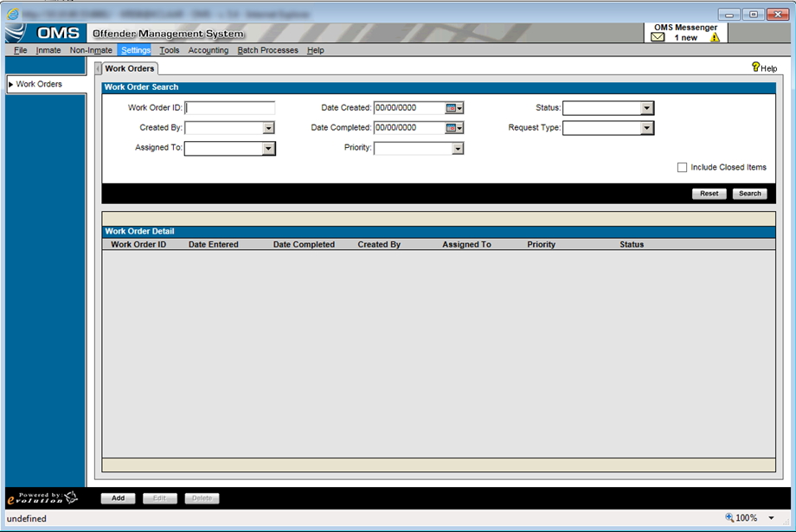The width and height of the screenshot is (796, 532).
Task: Click the OMS Messenger envelope icon
Action: coord(658,38)
